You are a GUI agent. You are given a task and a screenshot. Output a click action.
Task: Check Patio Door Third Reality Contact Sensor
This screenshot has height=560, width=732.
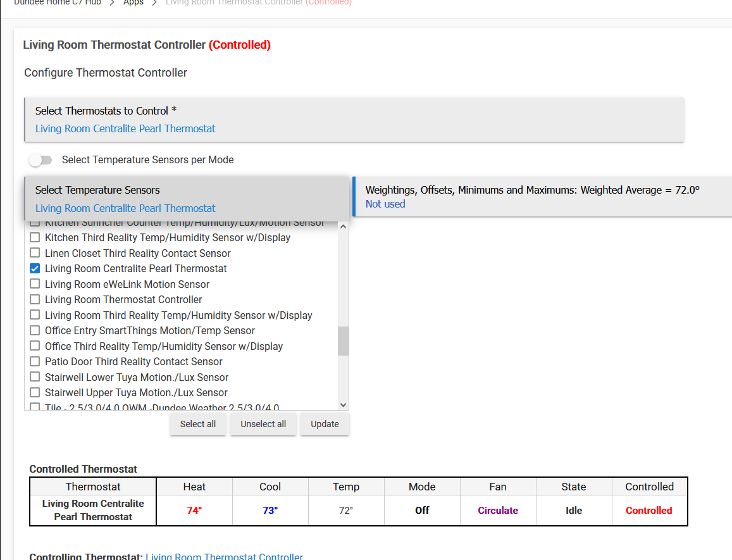(35, 361)
